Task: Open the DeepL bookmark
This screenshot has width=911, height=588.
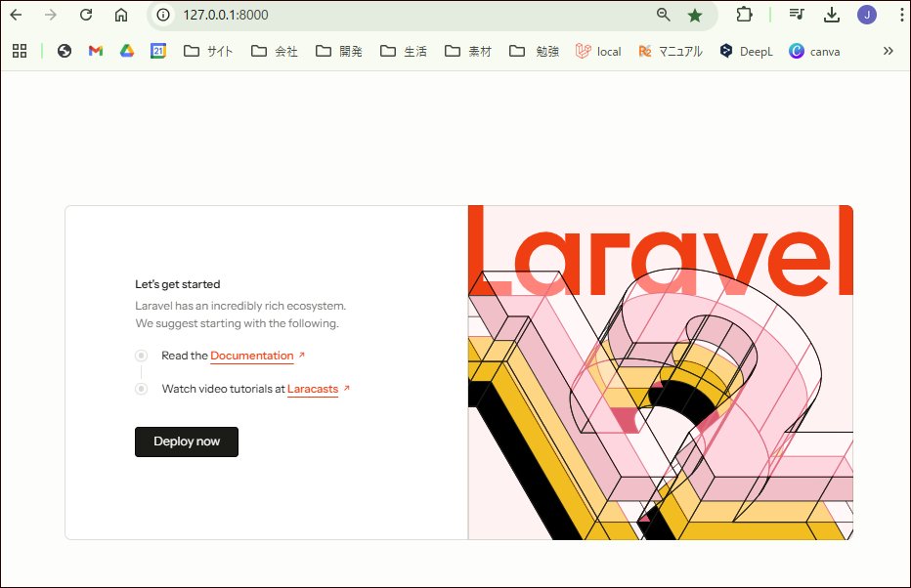Action: tap(746, 51)
